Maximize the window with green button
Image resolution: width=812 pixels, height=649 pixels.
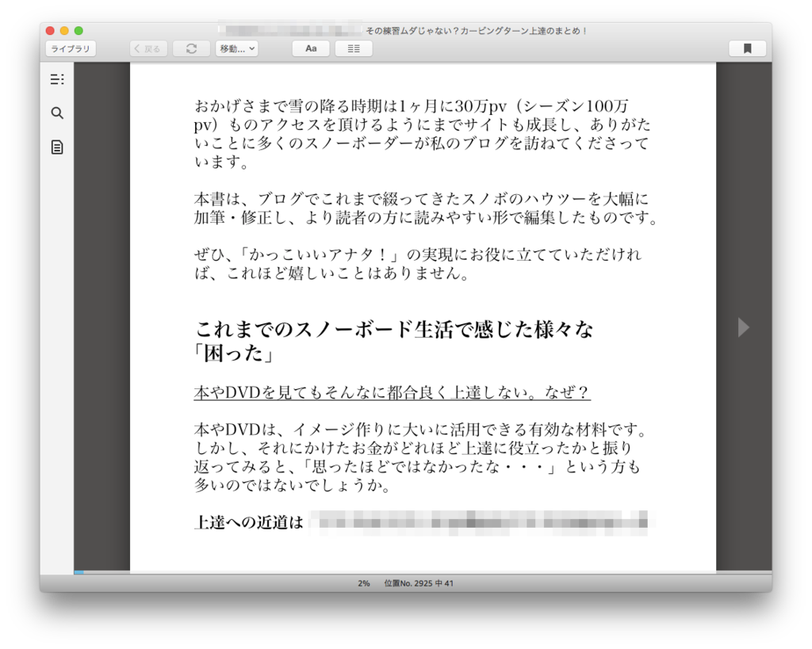(x=79, y=31)
